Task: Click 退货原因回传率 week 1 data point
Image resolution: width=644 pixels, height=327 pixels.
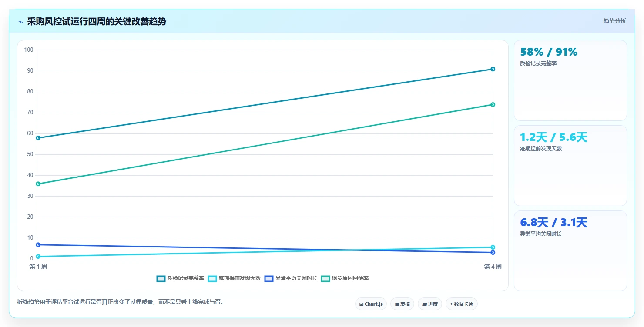Action: [x=38, y=184]
